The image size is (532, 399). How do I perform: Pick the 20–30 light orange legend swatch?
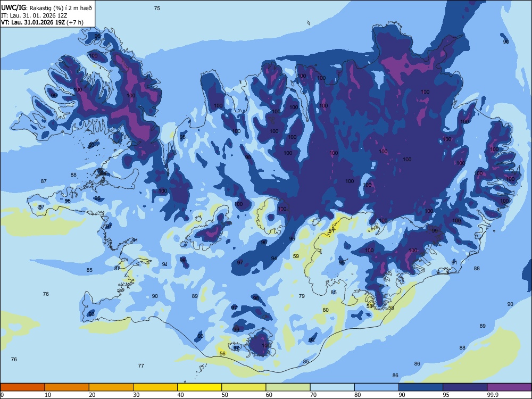coord(111,387)
